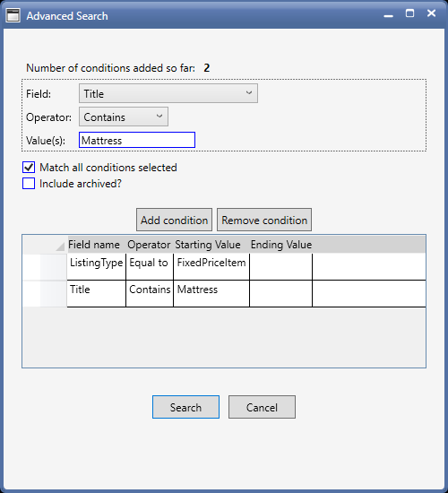
Task: Click the Cancel button
Action: click(262, 407)
